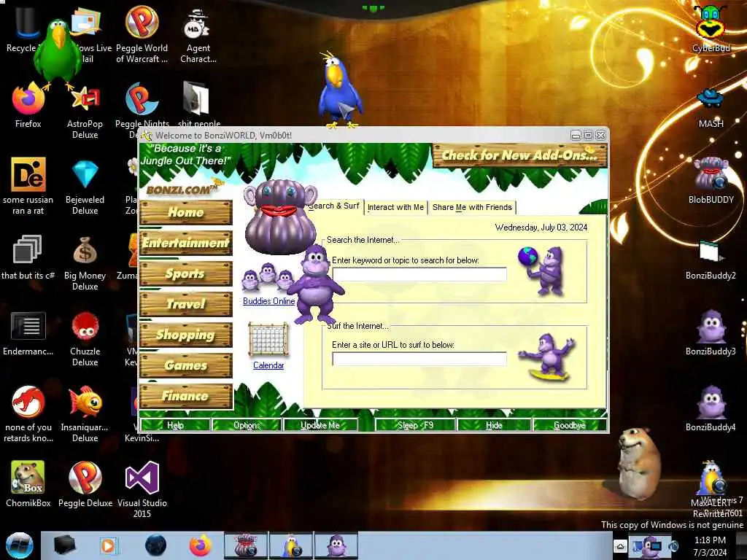
Task: Open the Games menu sign
Action: click(x=186, y=365)
